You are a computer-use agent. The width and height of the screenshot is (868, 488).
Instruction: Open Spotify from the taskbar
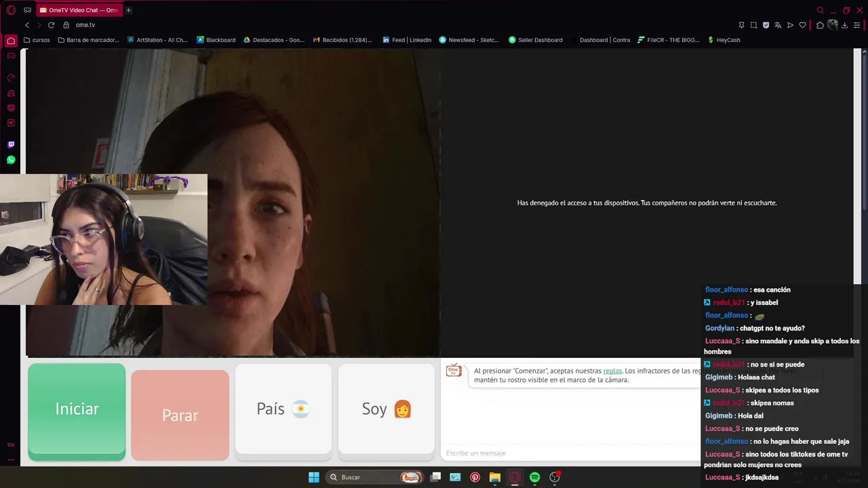[x=534, y=477]
